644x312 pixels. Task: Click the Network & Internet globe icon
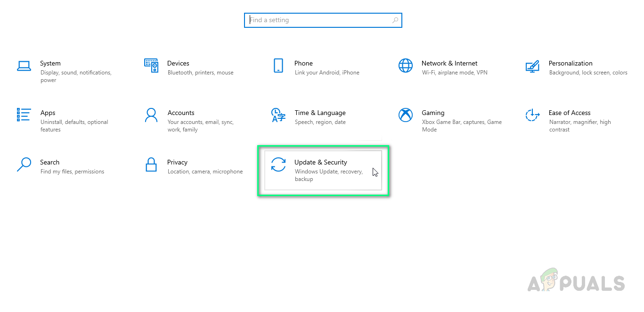click(x=406, y=66)
